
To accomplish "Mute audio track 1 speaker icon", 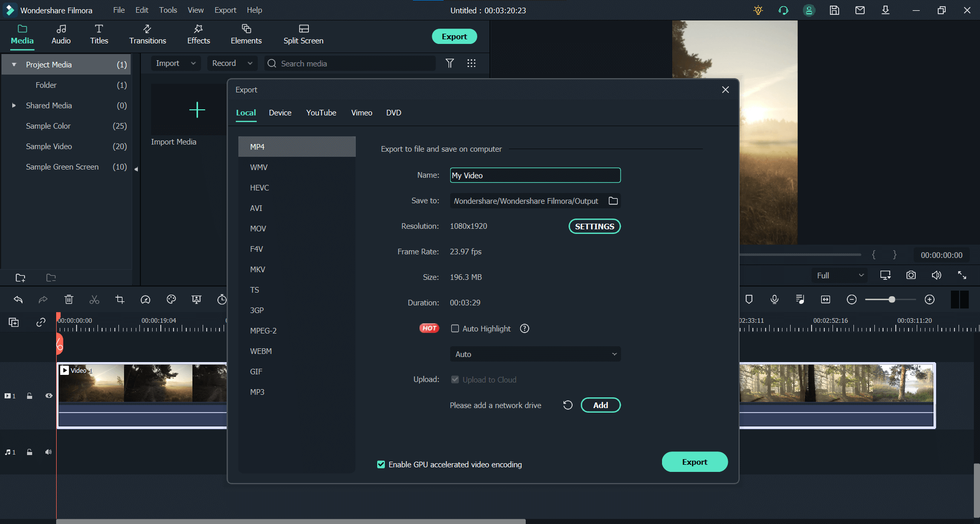I will click(x=48, y=452).
